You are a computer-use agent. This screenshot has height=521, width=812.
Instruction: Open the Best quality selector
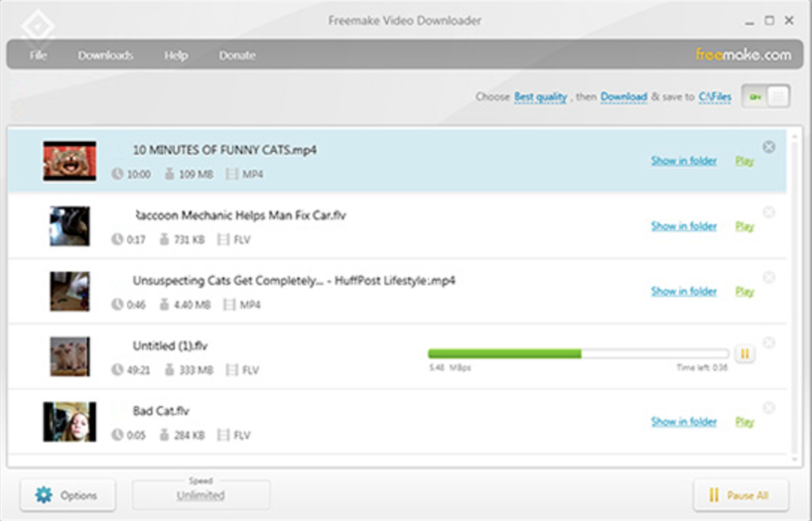point(540,97)
